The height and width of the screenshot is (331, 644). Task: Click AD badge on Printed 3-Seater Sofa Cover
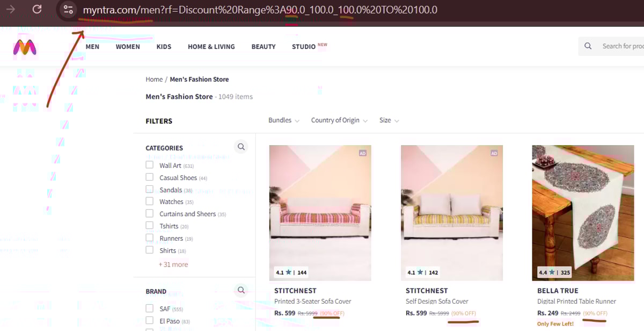click(x=362, y=153)
